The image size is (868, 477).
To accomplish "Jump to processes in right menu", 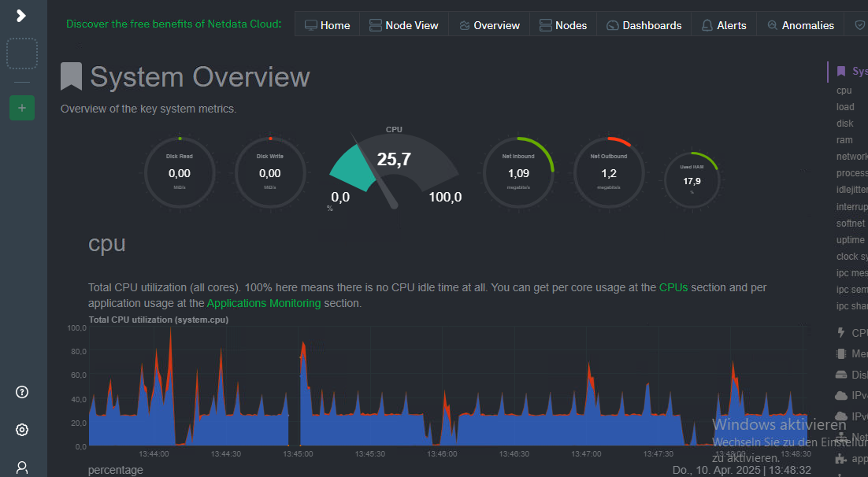I will tap(852, 173).
